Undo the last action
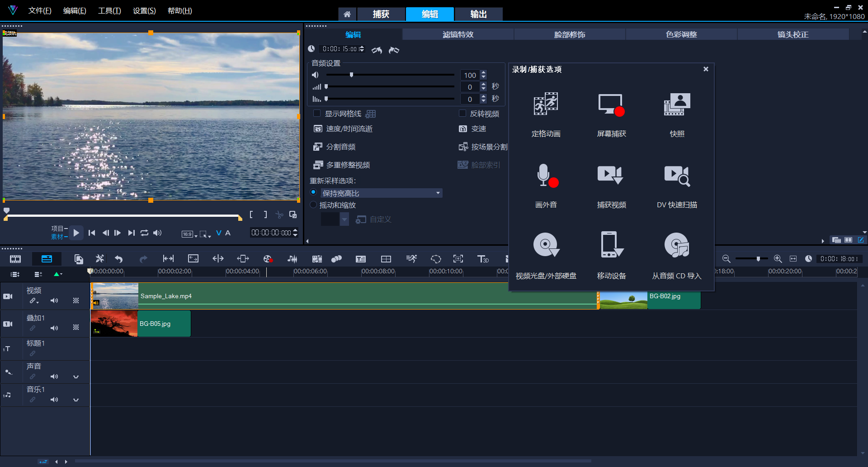Image resolution: width=868 pixels, height=467 pixels. (x=119, y=259)
